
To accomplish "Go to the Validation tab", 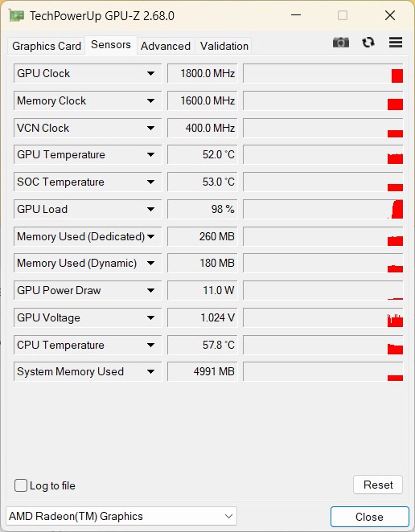I will (224, 46).
